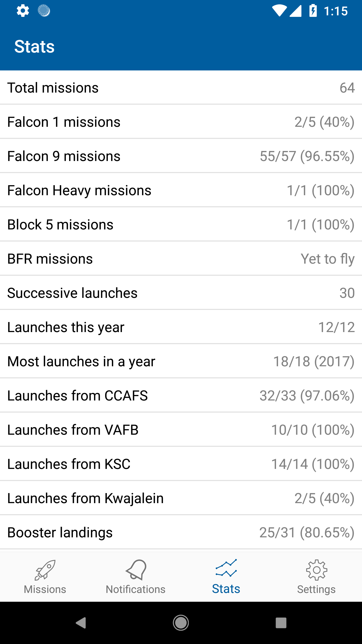The image size is (362, 644).
Task: Tap the status bar settings gear icon
Action: click(23, 11)
